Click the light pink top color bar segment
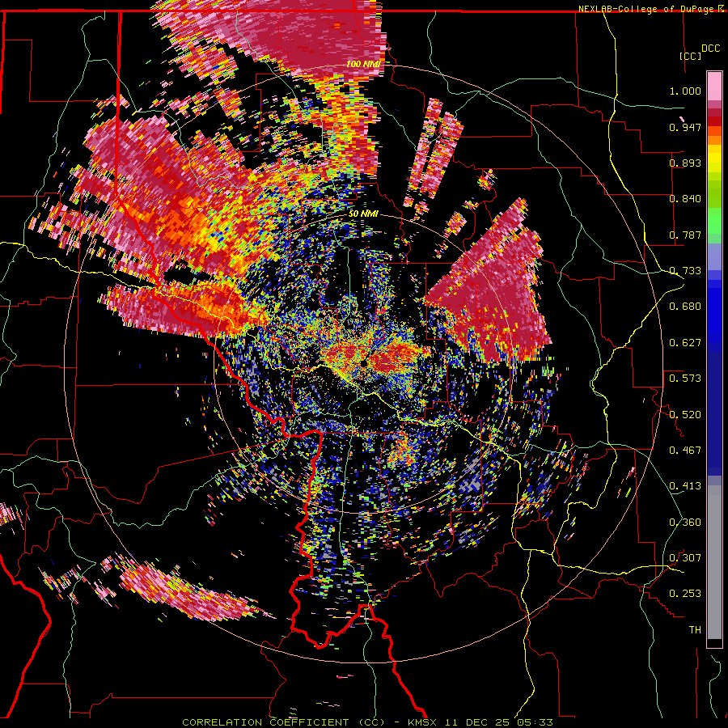728x728 pixels. click(714, 87)
